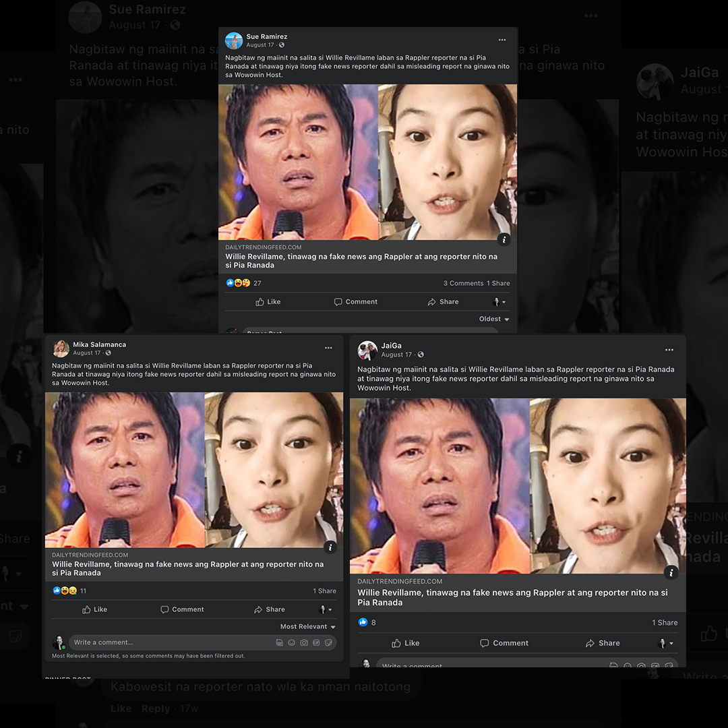The width and height of the screenshot is (728, 728).
Task: Click Comment on Mika Salamanca's post
Action: coord(182,609)
